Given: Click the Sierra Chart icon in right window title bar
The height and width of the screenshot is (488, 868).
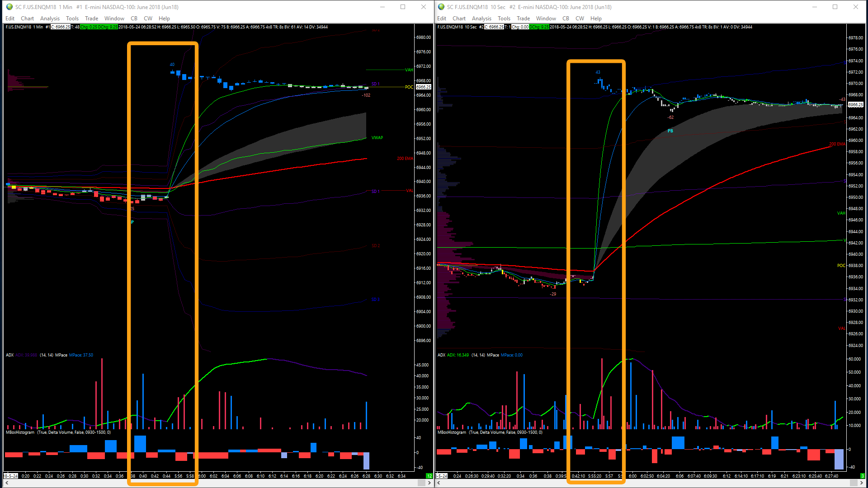Looking at the screenshot, I should coord(441,7).
